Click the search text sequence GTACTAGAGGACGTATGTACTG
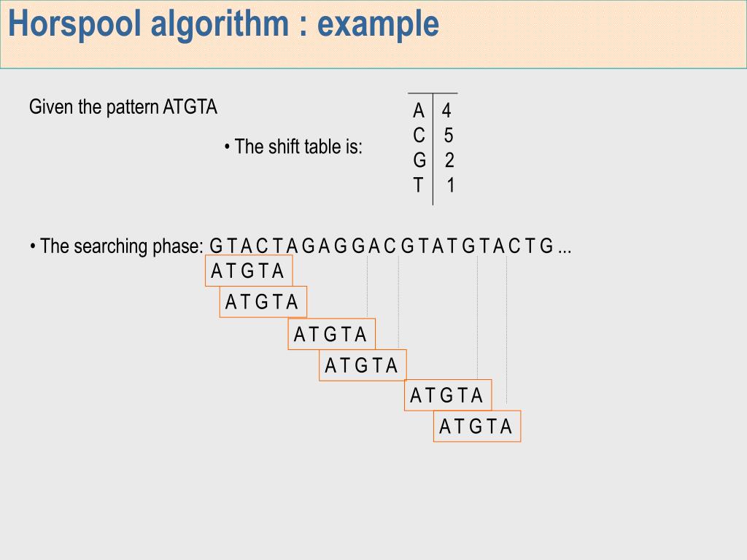The width and height of the screenshot is (747, 560). tap(381, 246)
